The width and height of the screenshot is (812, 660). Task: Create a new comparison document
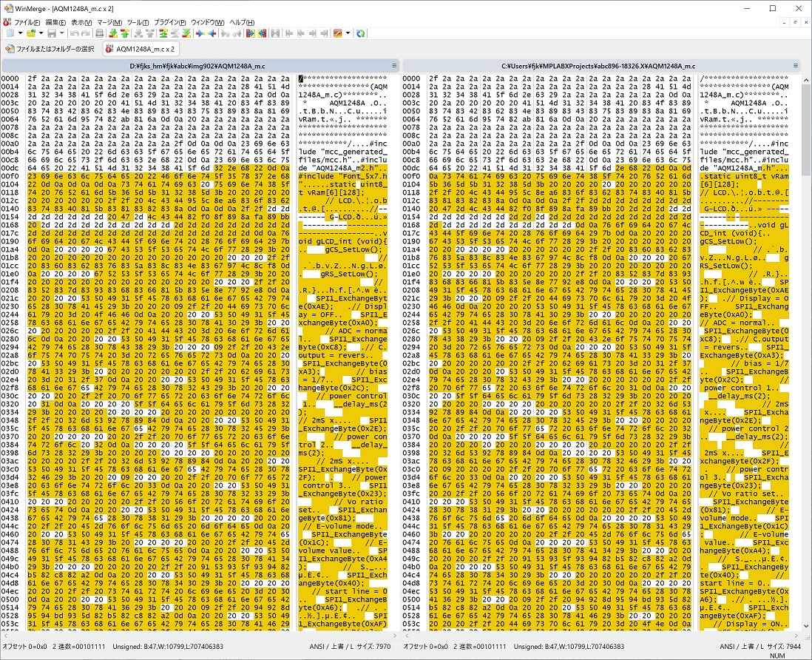coord(10,33)
